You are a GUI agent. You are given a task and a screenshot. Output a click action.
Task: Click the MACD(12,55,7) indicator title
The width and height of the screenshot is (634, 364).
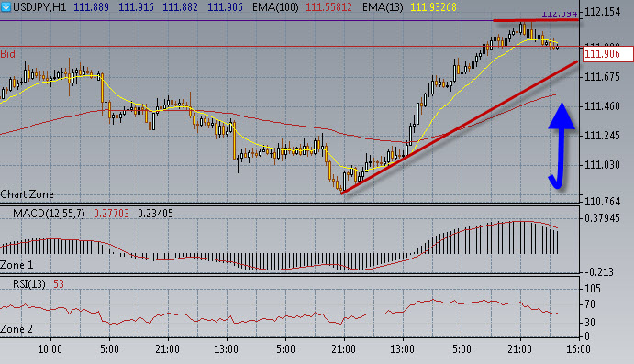point(49,214)
